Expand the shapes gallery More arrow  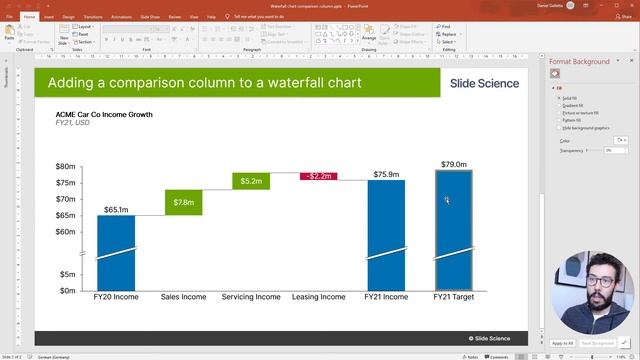click(358, 42)
